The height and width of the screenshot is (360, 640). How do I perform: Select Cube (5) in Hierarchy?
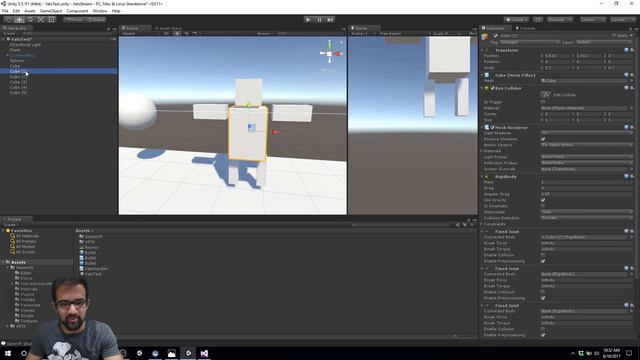[x=18, y=93]
